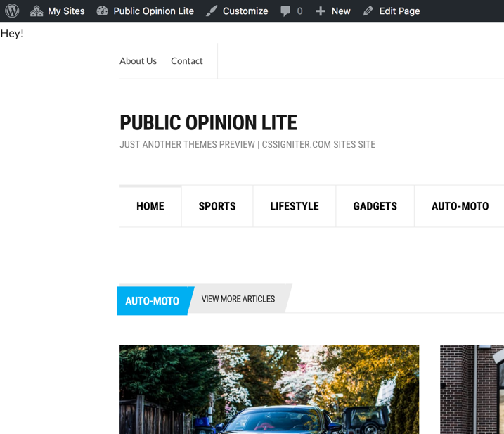The image size is (504, 434).
Task: Go to SPORTS in main navigation
Action: coord(217,206)
